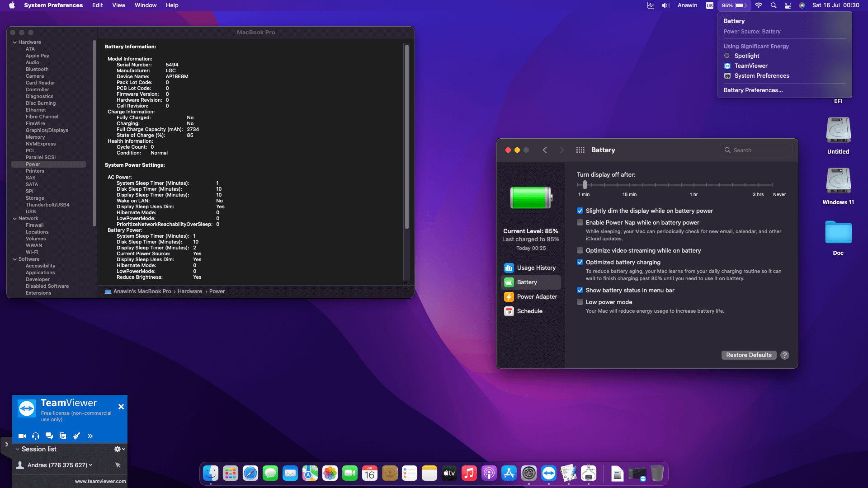
Task: Click Restore Defaults button
Action: click(749, 355)
